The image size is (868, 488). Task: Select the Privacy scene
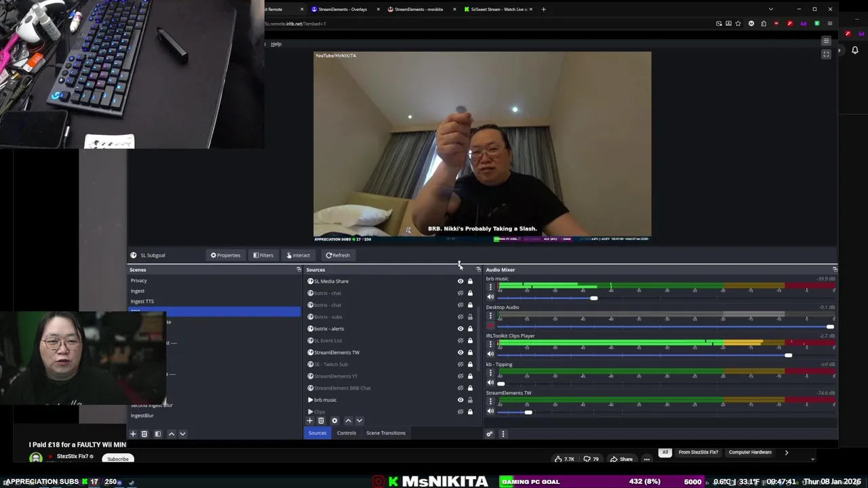tap(214, 281)
